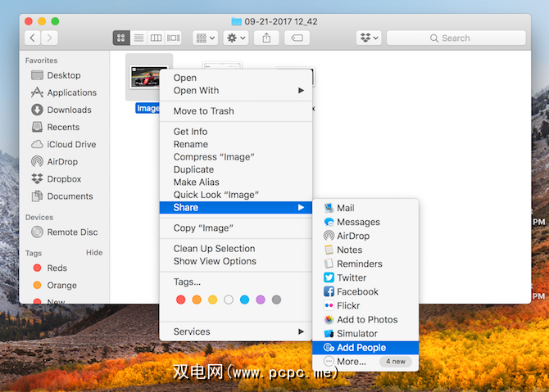The width and height of the screenshot is (549, 392).
Task: Open Desktop in the sidebar
Action: [x=64, y=75]
